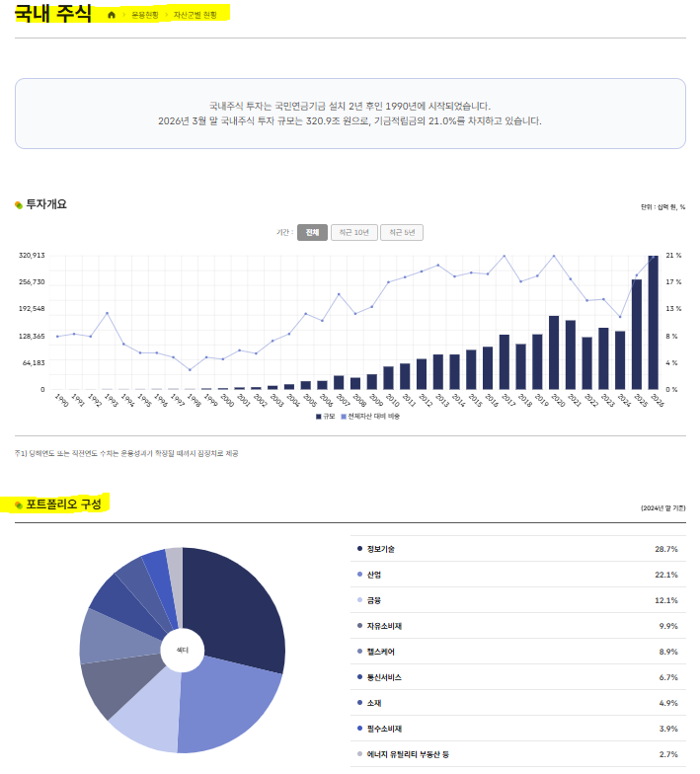Viewport: 700px width, 774px height.
Task: Open 자산군별 현황 breadcrumb link
Action: coord(195,16)
